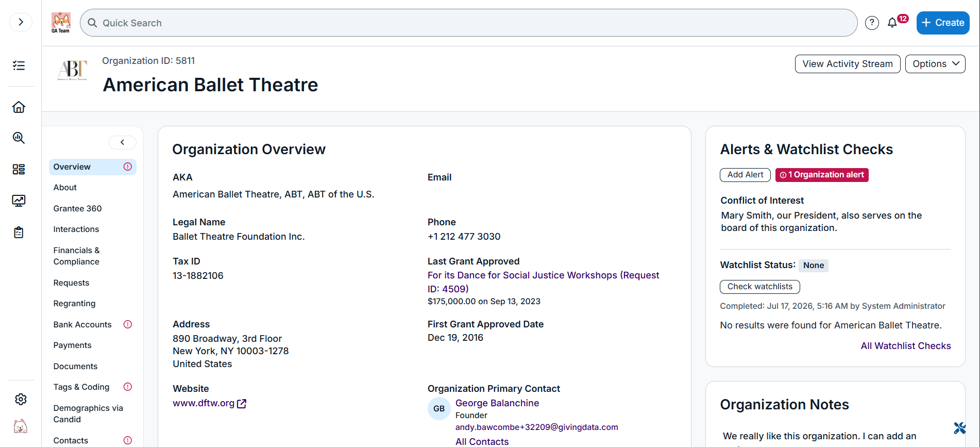Viewport: 980px width, 447px height.
Task: Click the alert icon beside Bank Accounts
Action: pos(128,324)
